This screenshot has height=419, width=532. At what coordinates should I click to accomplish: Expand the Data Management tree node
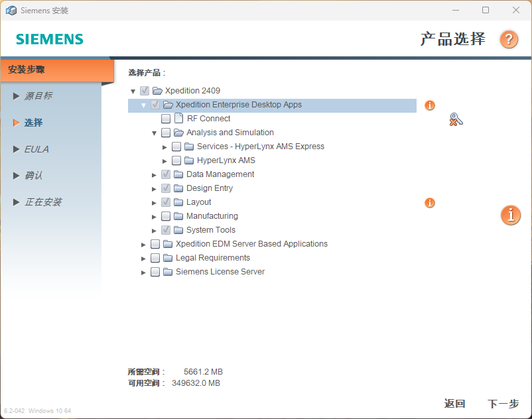coord(155,174)
